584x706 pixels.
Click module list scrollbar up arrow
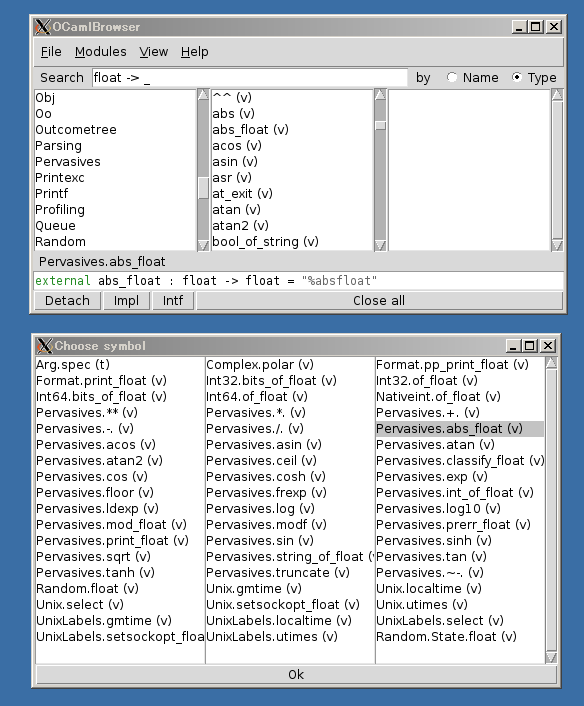(x=203, y=95)
